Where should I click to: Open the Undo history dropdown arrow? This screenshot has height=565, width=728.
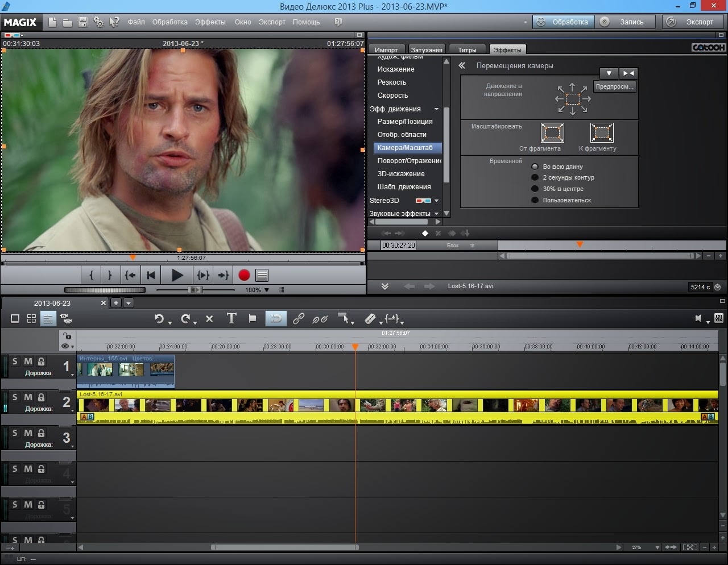(169, 323)
